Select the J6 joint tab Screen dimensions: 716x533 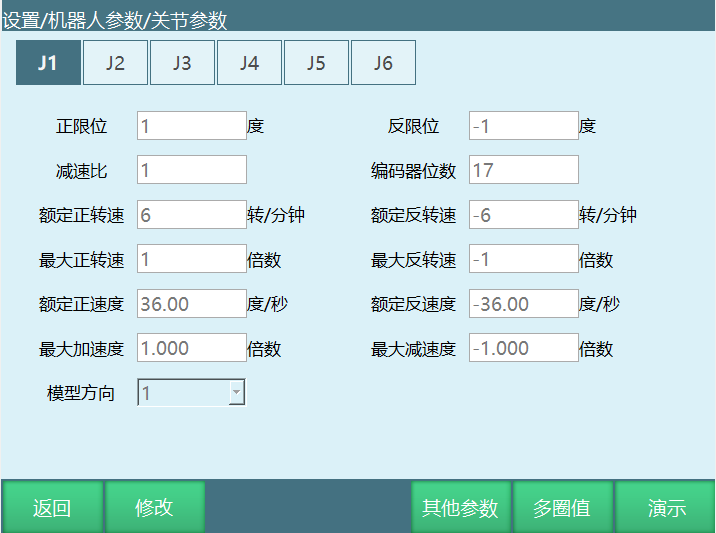(x=383, y=63)
